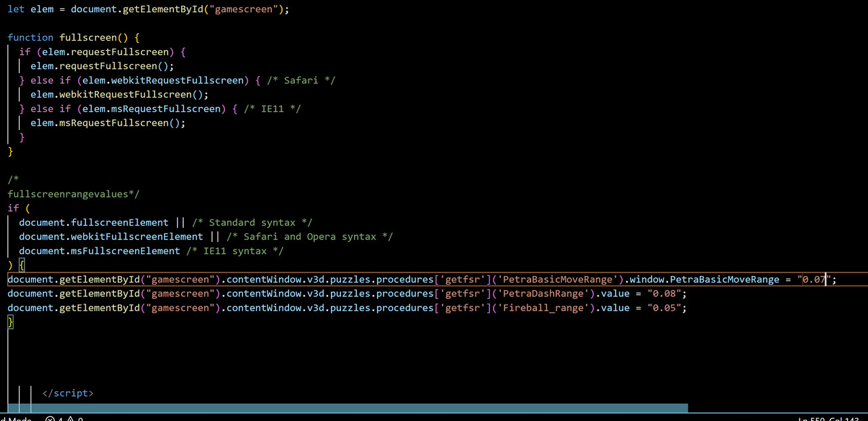
Task: Click 'elem.requestFullscreen();' call line
Action: (x=102, y=66)
